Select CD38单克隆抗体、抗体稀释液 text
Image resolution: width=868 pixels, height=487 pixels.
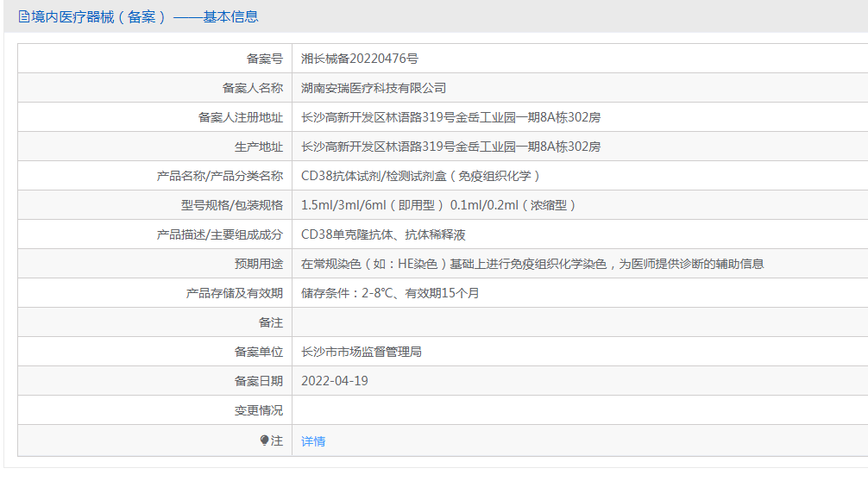[383, 234]
